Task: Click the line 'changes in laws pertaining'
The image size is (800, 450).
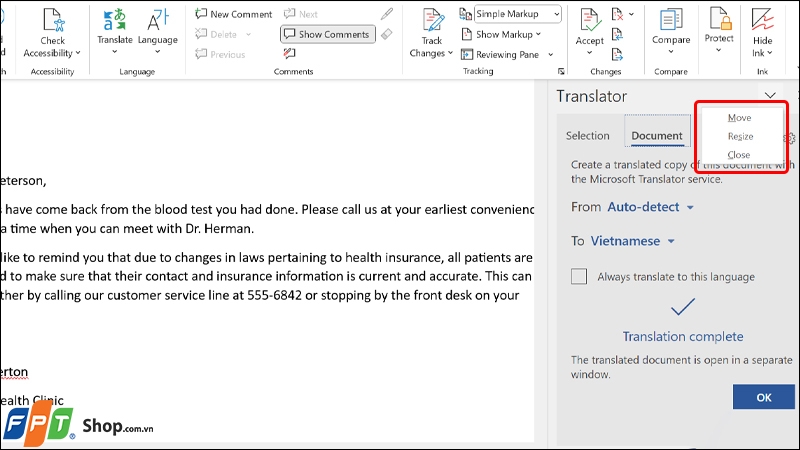Action: coord(266,258)
